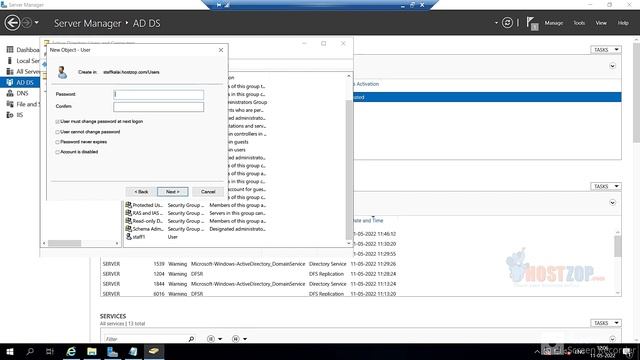Select AD DS in sidebar

coord(20,82)
